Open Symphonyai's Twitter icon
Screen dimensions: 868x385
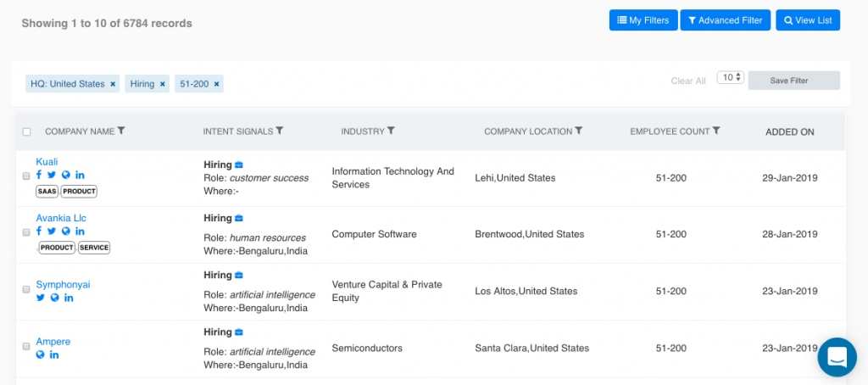pyautogui.click(x=41, y=298)
